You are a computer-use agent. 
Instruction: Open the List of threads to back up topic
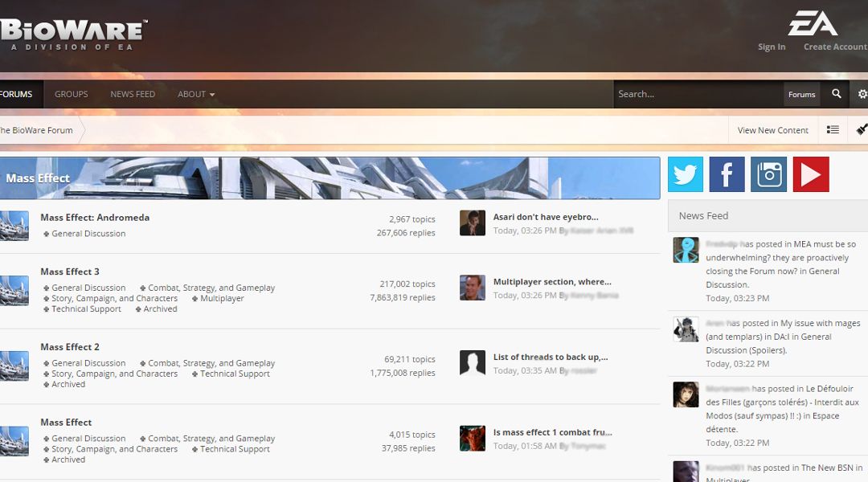[551, 357]
